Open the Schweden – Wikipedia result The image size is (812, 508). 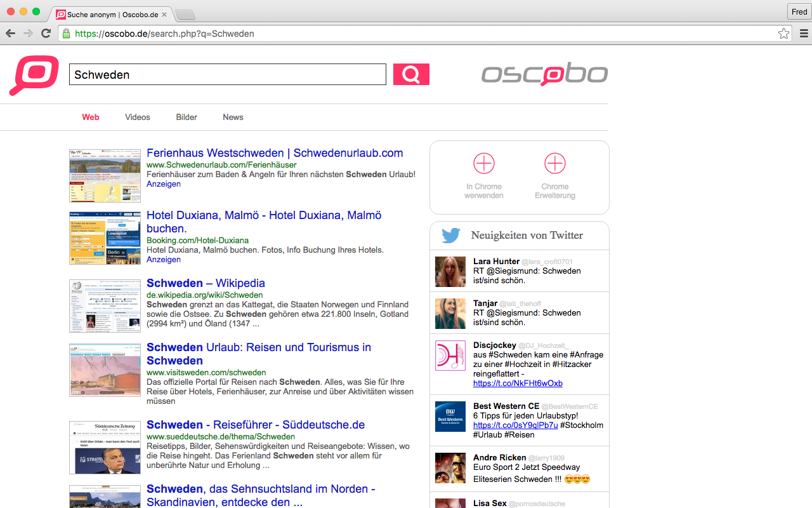206,283
